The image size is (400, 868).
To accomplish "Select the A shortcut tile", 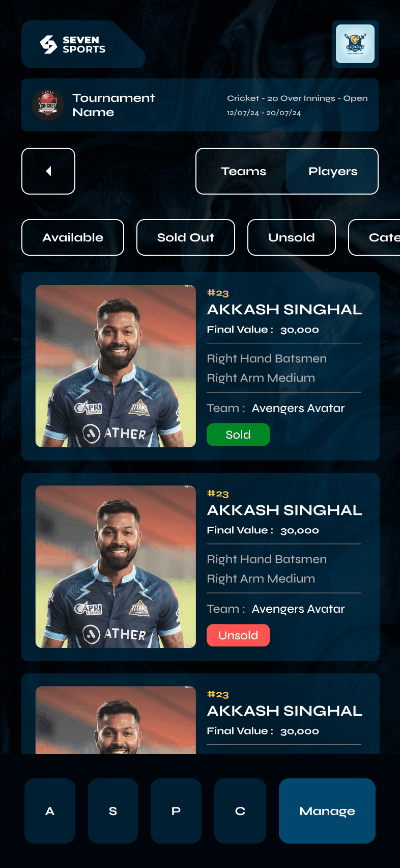I will tap(50, 810).
